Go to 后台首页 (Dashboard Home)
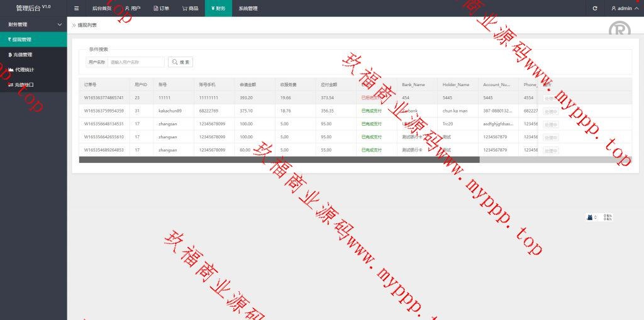This screenshot has width=644, height=320. coord(101,8)
